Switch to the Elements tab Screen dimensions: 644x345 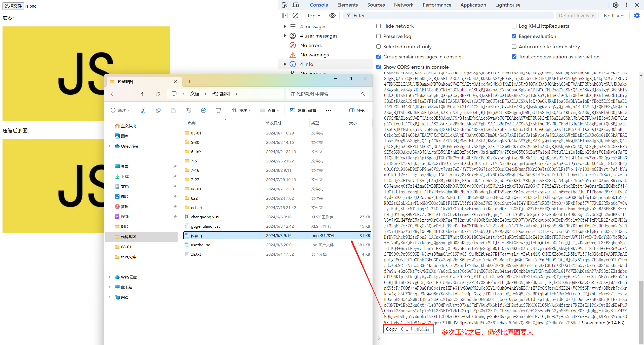(x=347, y=5)
